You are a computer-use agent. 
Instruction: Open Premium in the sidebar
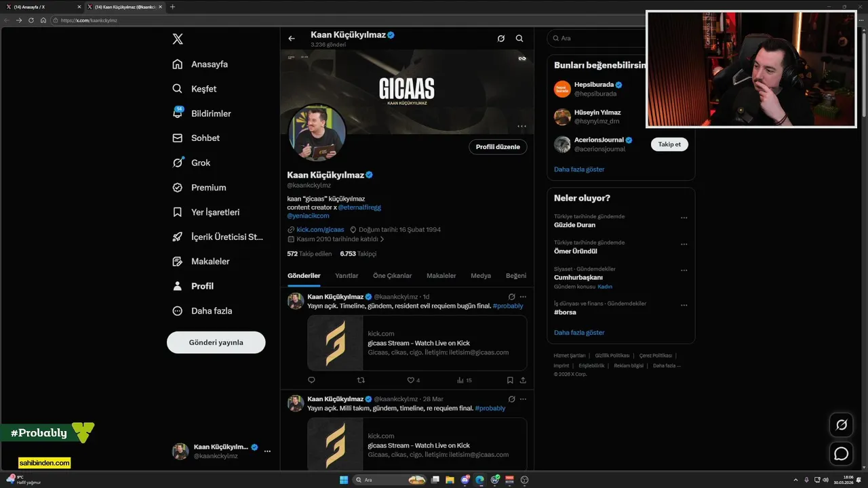coord(199,188)
